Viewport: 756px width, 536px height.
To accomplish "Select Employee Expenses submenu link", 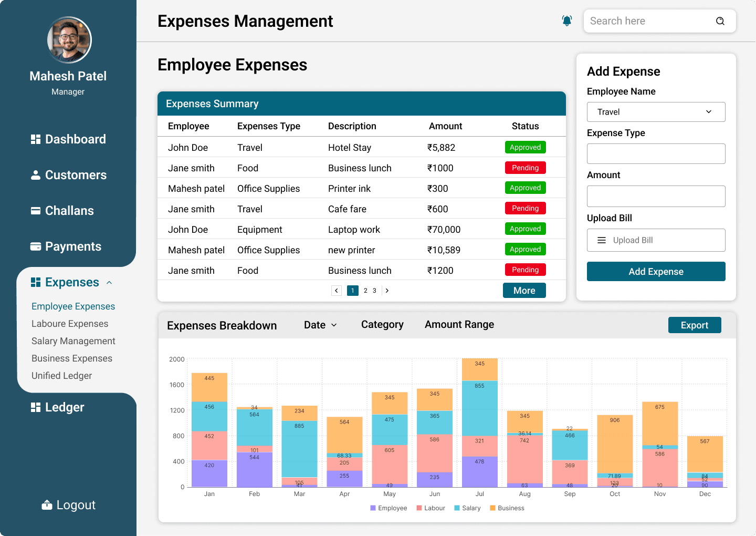I will tap(73, 306).
